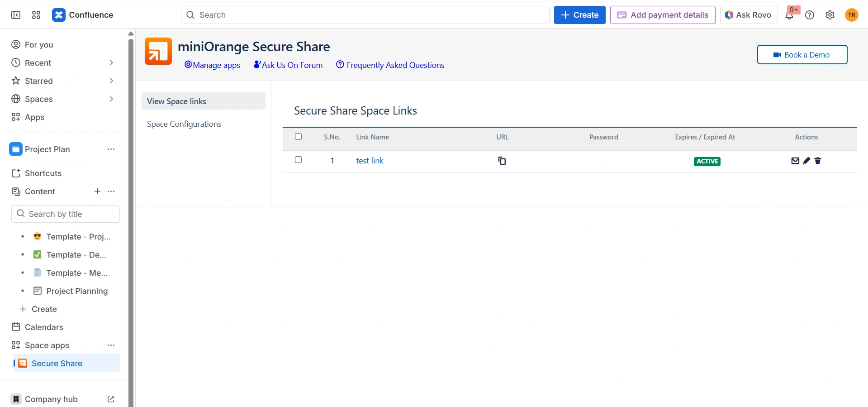Open the TR profile avatar

[x=852, y=15]
